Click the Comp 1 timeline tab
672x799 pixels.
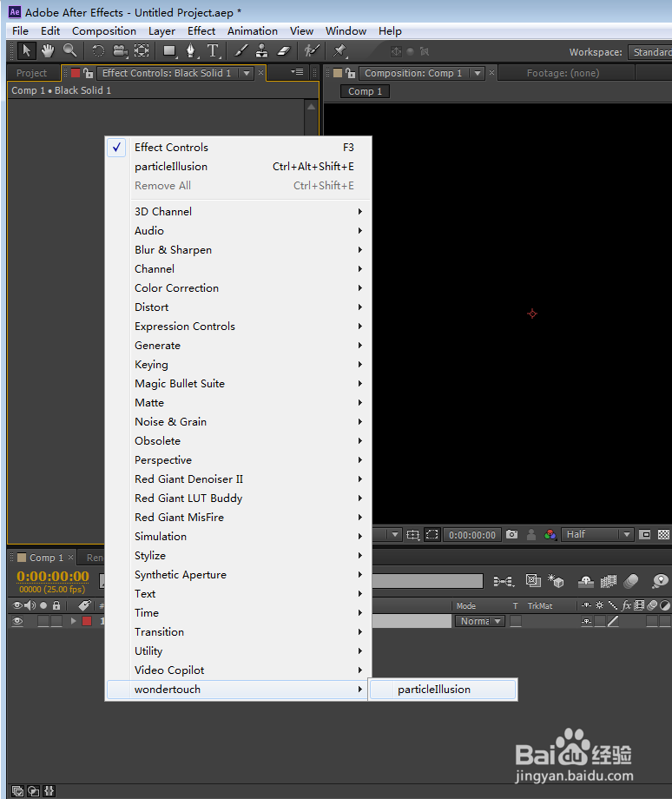pyautogui.click(x=46, y=558)
